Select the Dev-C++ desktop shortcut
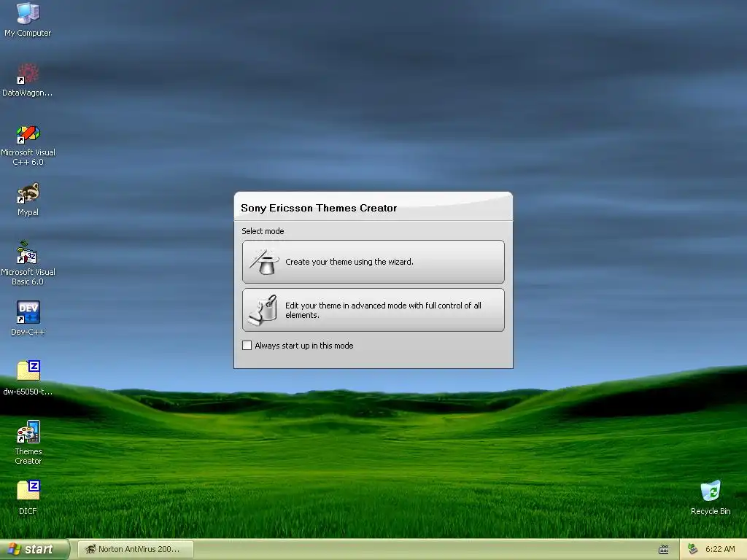 click(x=28, y=319)
